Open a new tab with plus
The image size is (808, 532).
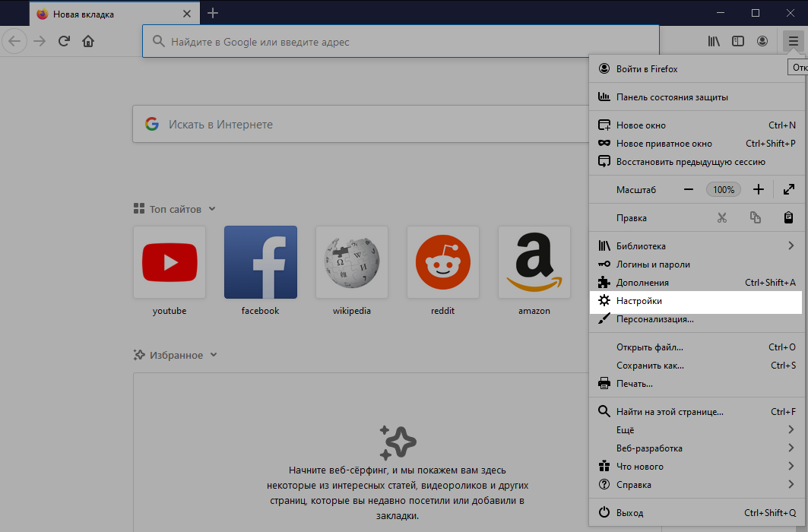click(x=213, y=14)
